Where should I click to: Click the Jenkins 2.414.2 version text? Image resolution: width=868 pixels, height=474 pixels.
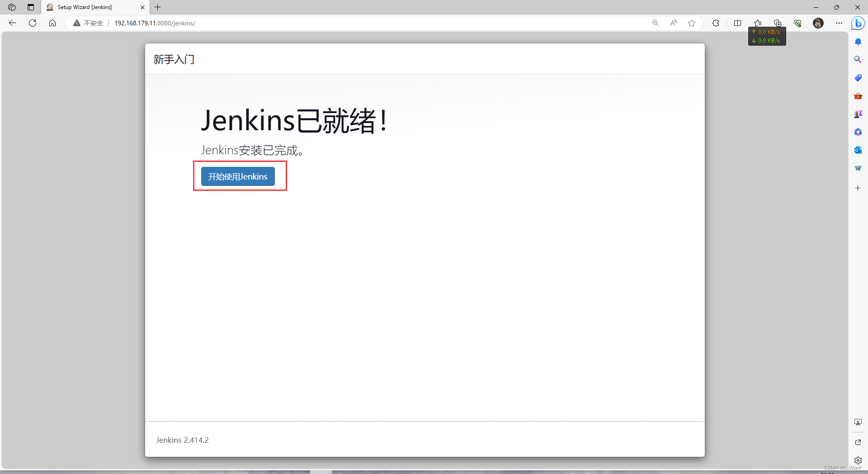183,440
